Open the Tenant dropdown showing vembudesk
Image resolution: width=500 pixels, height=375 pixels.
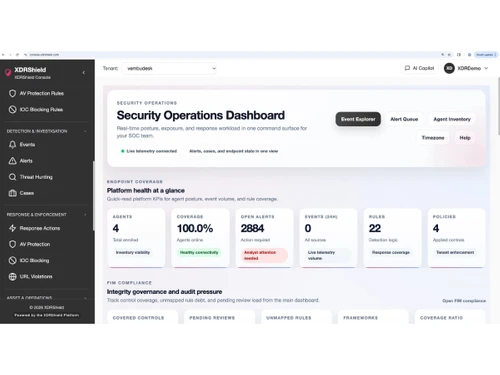tap(169, 68)
